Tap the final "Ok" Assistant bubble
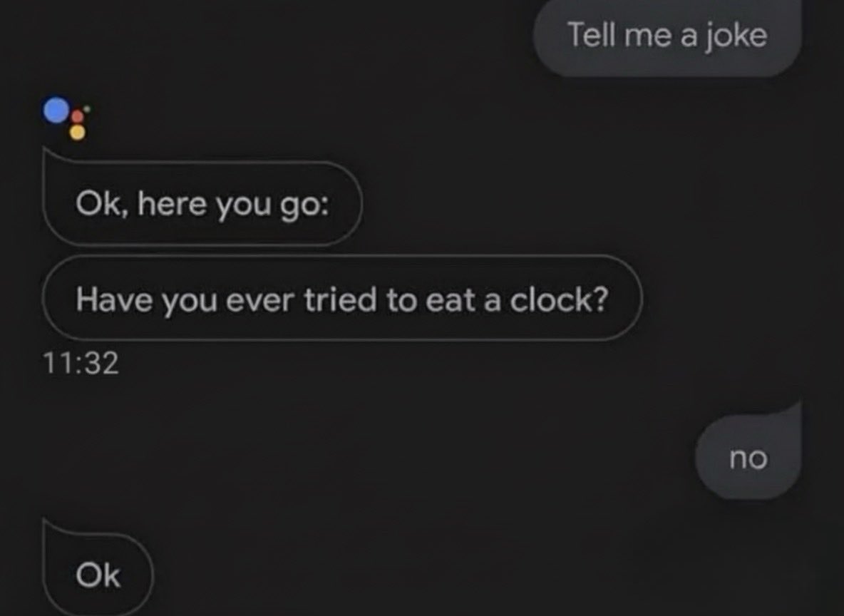This screenshot has width=844, height=616. coord(99,575)
